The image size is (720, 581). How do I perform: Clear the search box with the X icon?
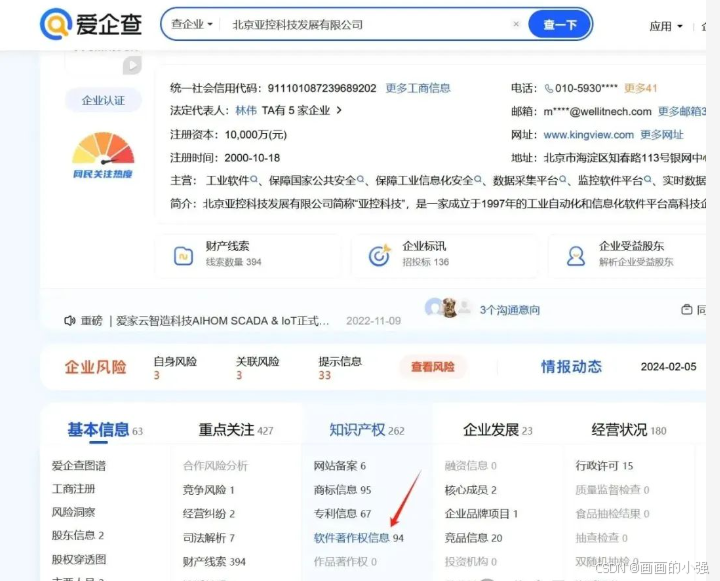click(516, 24)
